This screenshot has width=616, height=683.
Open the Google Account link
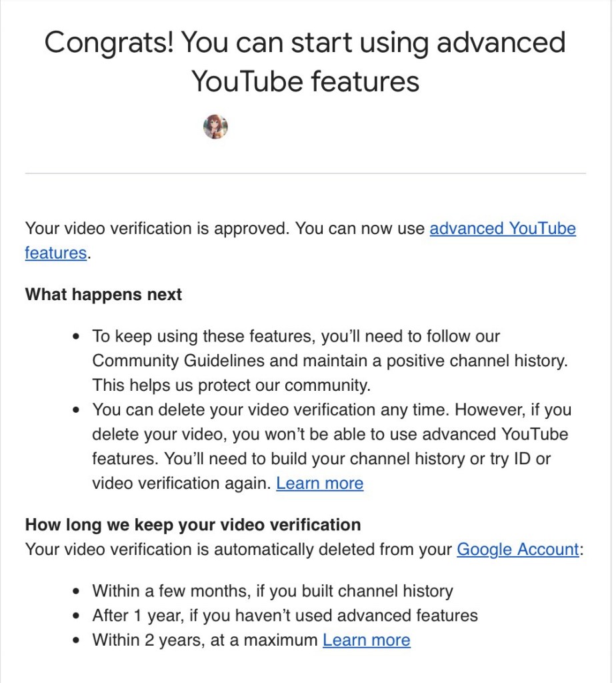click(x=517, y=550)
